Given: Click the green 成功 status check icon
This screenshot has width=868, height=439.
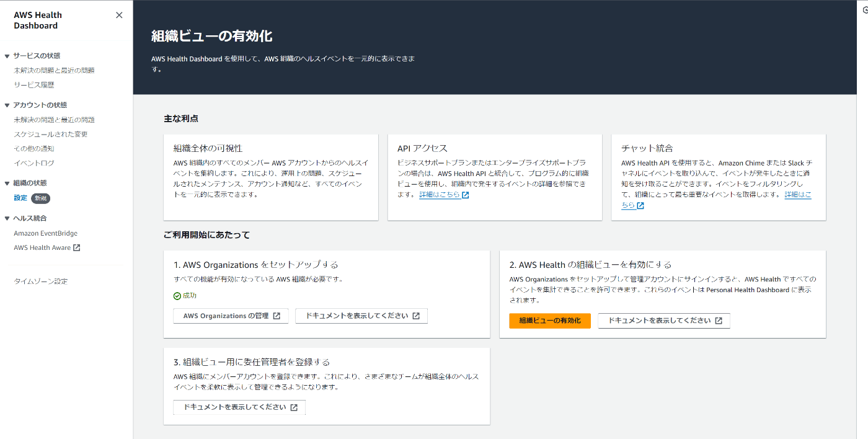Looking at the screenshot, I should (x=177, y=296).
